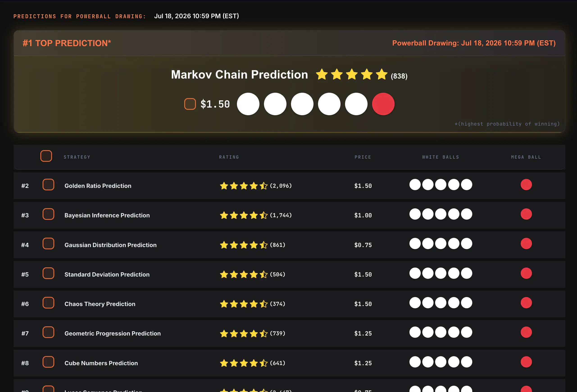This screenshot has width=577, height=392.
Task: Click the red ball in the top prediction
Action: tap(383, 104)
